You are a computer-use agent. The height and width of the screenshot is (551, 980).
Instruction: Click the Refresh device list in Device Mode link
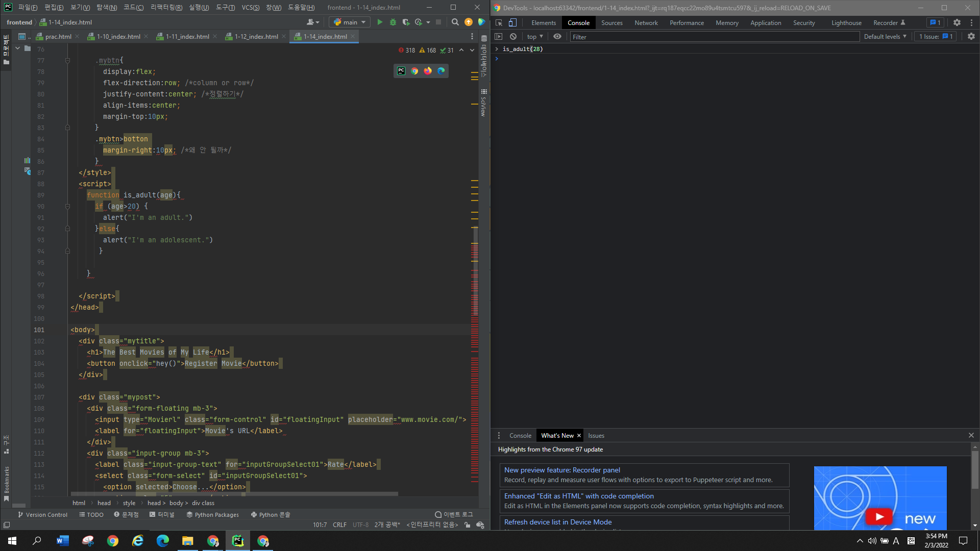point(558,522)
